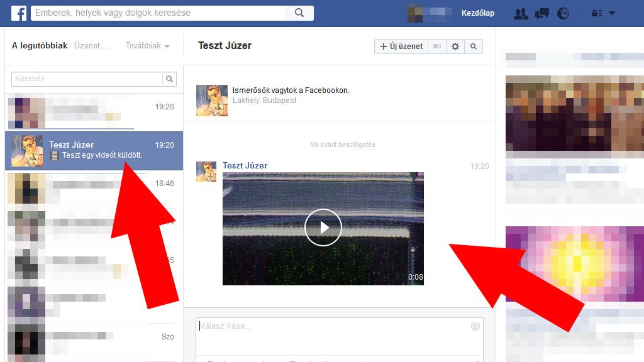
Task: Go to Kezdőlap home link
Action: [x=478, y=13]
